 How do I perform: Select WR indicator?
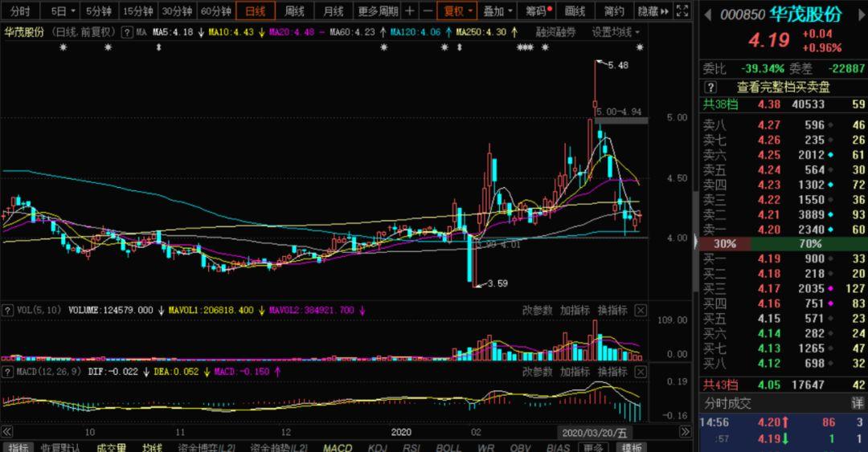(x=485, y=447)
